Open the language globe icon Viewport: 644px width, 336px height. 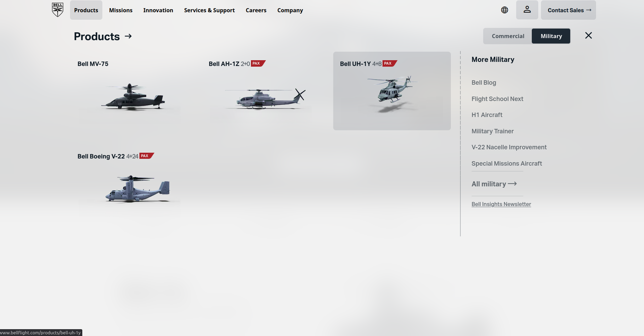(505, 10)
